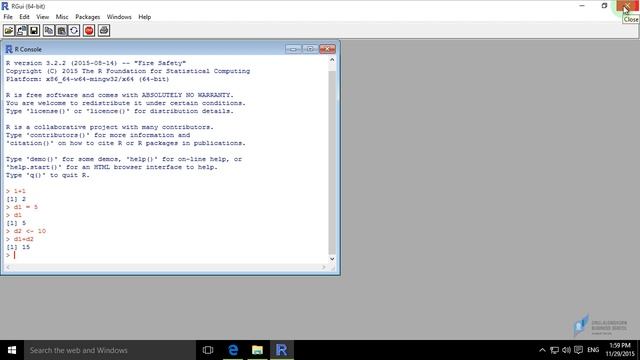The width and height of the screenshot is (640, 360).
Task: Open the Help menu
Action: (x=144, y=17)
